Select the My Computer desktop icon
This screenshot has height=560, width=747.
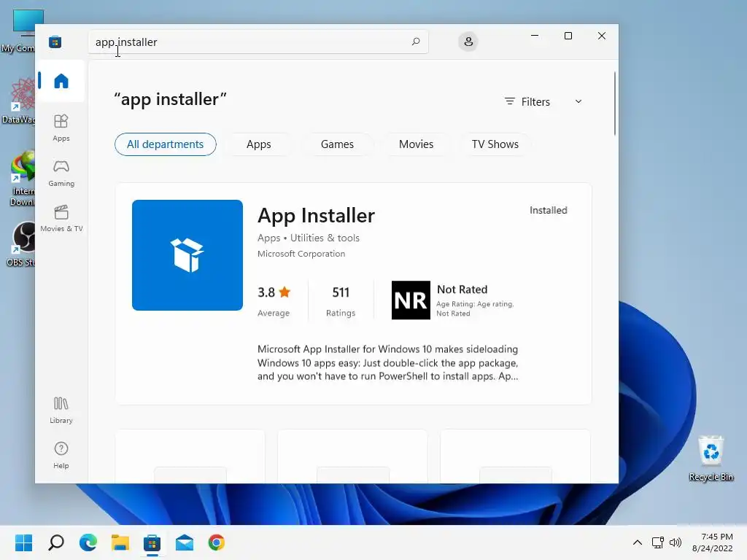pyautogui.click(x=18, y=31)
